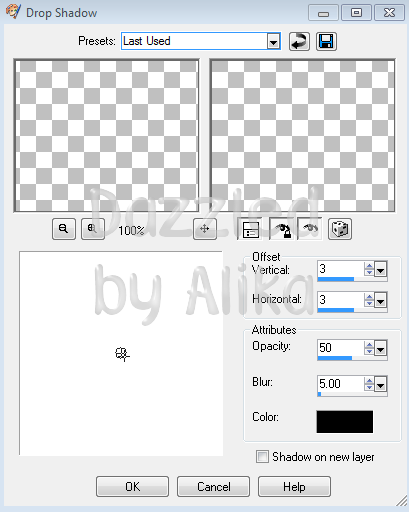Open the Vertical offset slider dropdown
The height and width of the screenshot is (512, 409).
click(381, 269)
